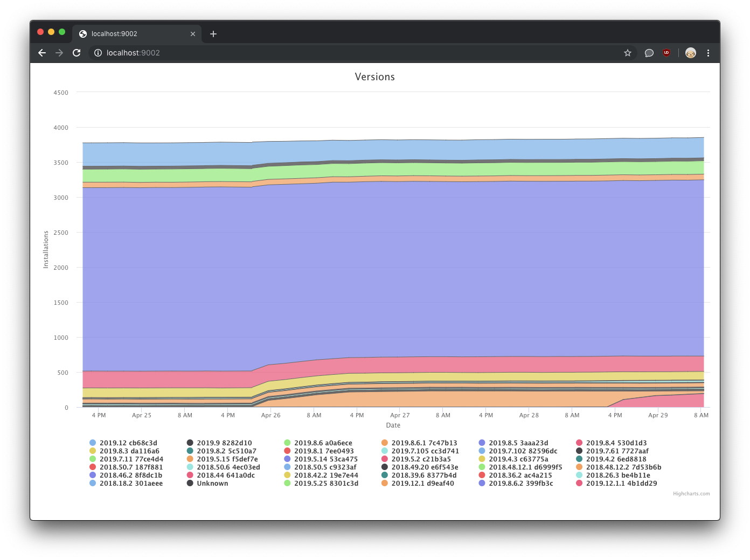Hide the 2019.5.2 c21b3a5 series
Viewport: 750px width, 560px height.
tap(416, 459)
